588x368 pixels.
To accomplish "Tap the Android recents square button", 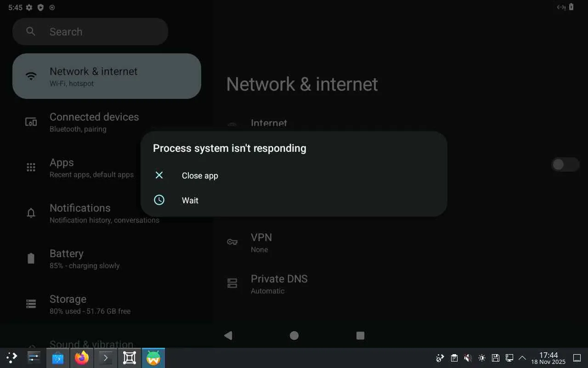I will pyautogui.click(x=360, y=335).
